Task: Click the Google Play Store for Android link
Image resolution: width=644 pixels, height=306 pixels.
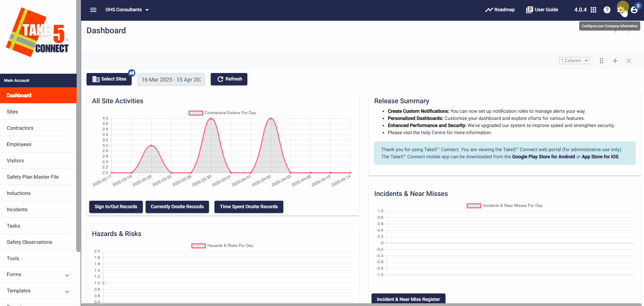Action: [543, 157]
